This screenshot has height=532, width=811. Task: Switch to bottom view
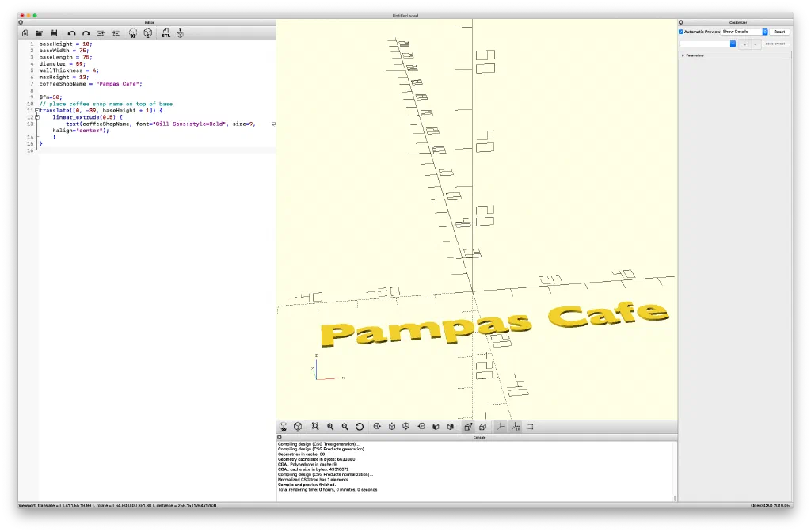pyautogui.click(x=406, y=427)
